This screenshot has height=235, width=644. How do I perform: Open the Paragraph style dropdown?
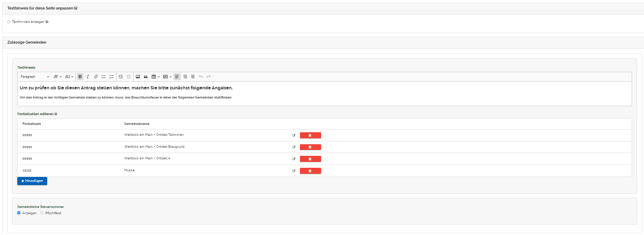pos(35,77)
